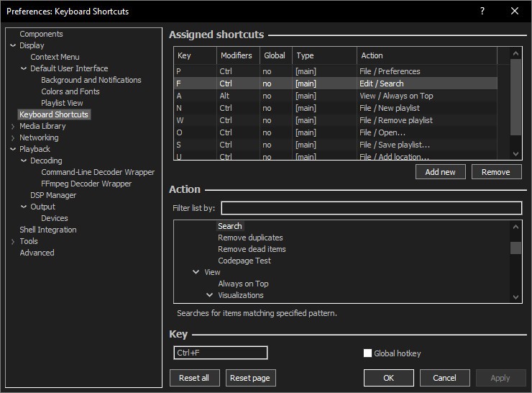Image resolution: width=532 pixels, height=393 pixels.
Task: Expand the Tools tree node
Action: [x=13, y=241]
